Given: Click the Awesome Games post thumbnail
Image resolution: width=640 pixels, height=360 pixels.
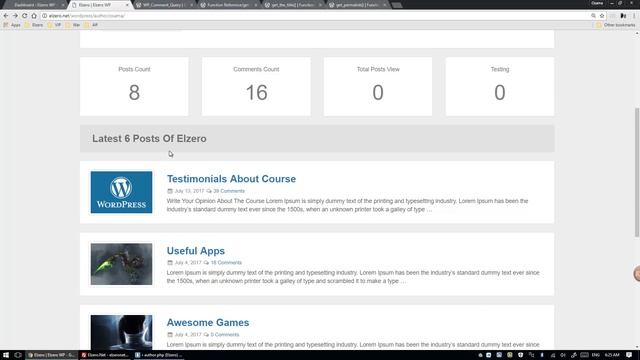Looking at the screenshot, I should (x=121, y=332).
